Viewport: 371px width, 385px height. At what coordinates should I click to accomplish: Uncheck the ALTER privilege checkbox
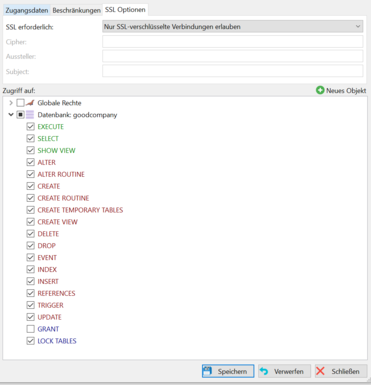[30, 162]
